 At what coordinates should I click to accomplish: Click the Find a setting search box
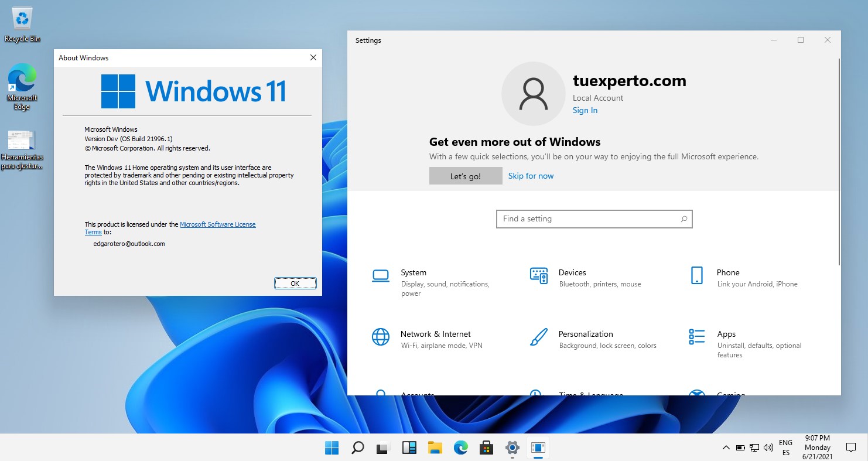pos(594,218)
